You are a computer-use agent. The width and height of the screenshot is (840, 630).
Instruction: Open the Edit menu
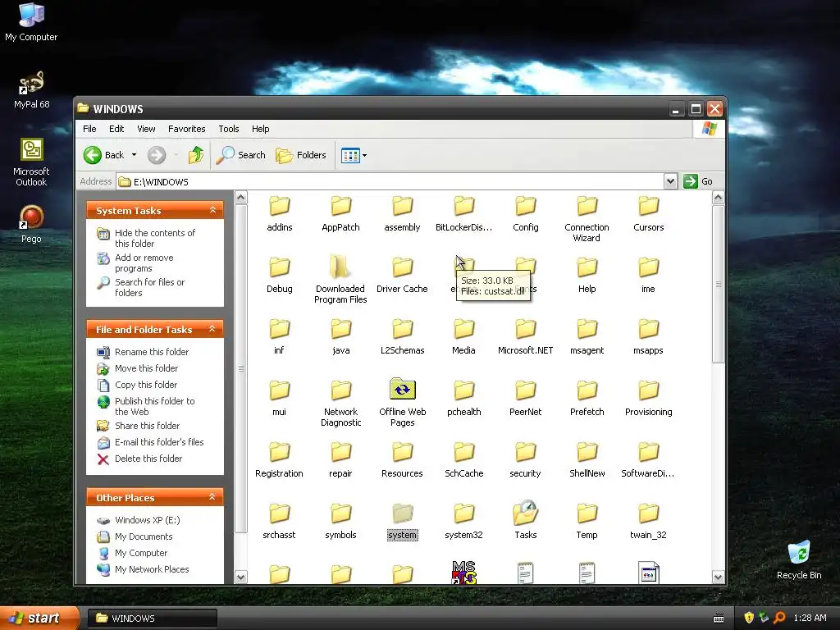(x=116, y=129)
